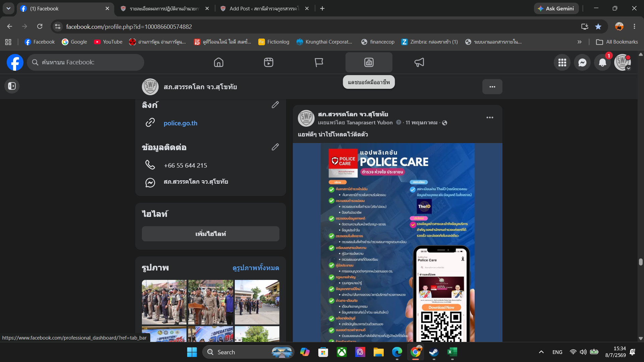Click the address bar URL
Image resolution: width=644 pixels, height=362 pixels.
(x=129, y=26)
